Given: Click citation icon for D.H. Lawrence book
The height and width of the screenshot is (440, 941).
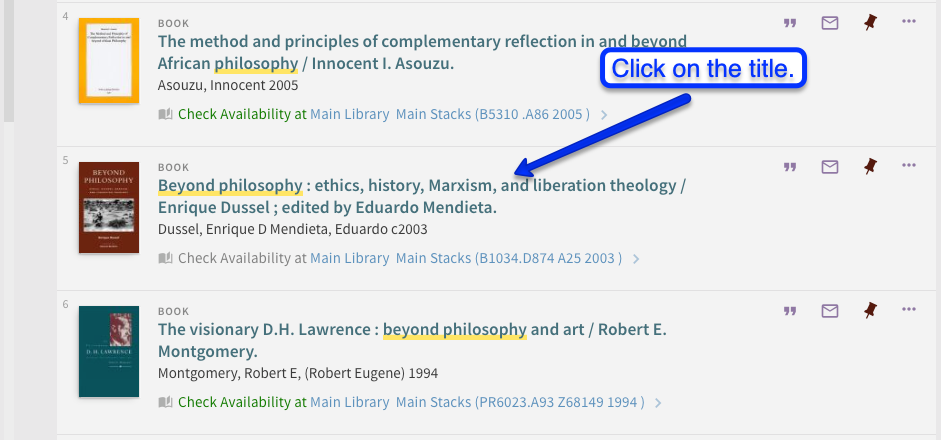Looking at the screenshot, I should tap(790, 311).
